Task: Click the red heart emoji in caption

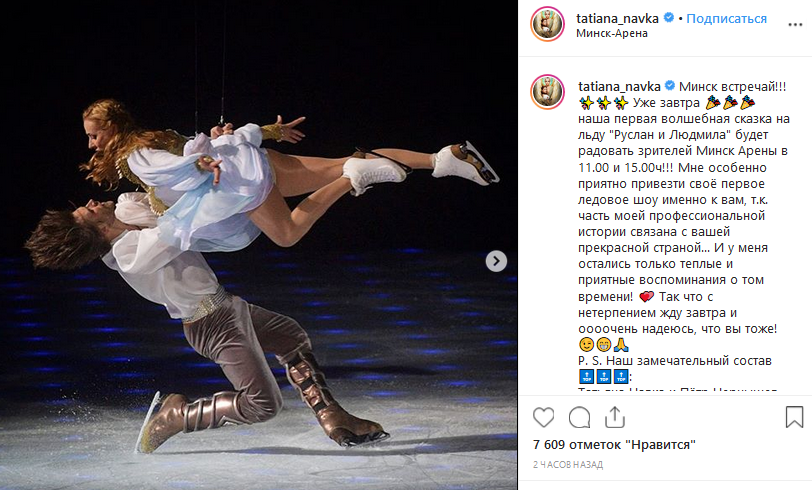Action: click(x=646, y=297)
